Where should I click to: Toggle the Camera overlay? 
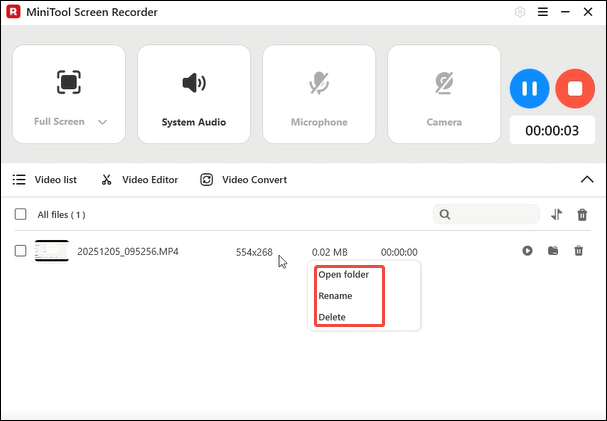click(x=444, y=94)
